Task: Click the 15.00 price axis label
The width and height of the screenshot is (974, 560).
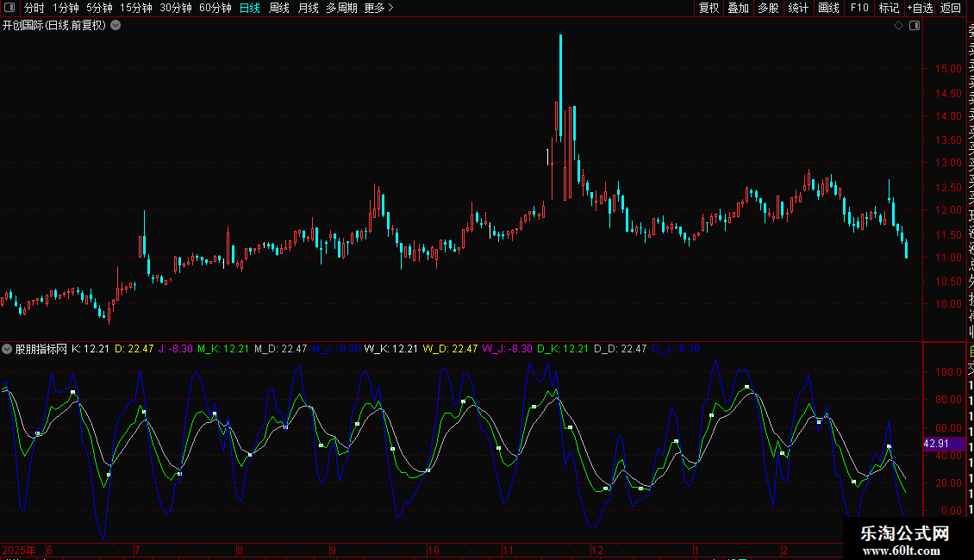Action: pyautogui.click(x=948, y=69)
